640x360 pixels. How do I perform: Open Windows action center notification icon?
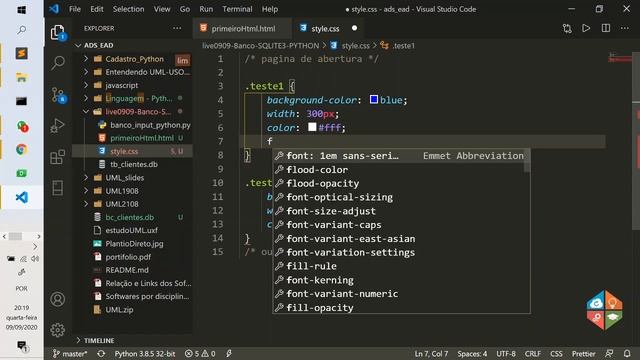click(x=22, y=346)
